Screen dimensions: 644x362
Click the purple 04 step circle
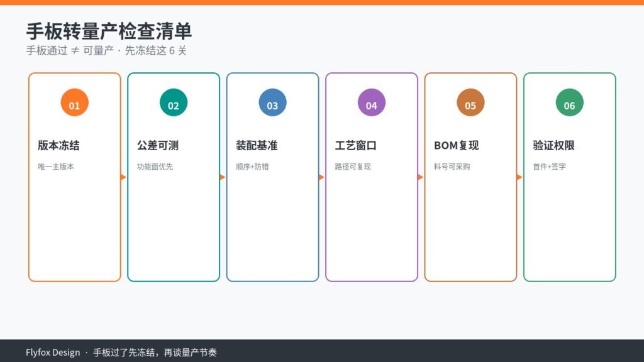pyautogui.click(x=371, y=102)
